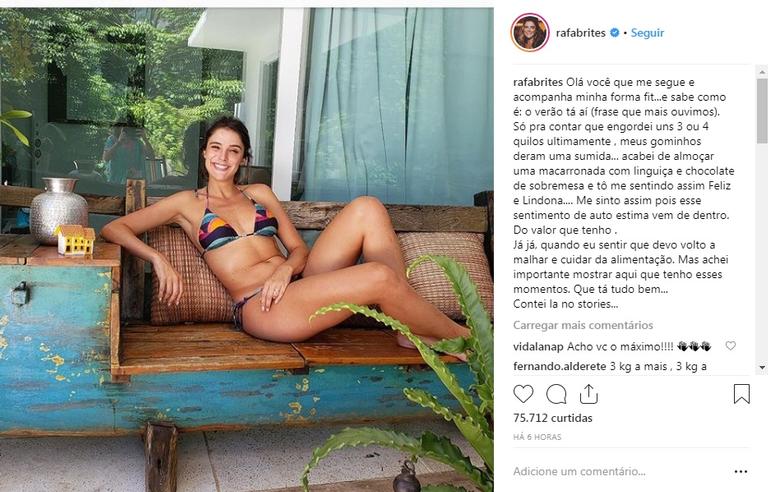This screenshot has height=492, width=768.
Task: Like the post with the heart icon
Action: point(523,394)
